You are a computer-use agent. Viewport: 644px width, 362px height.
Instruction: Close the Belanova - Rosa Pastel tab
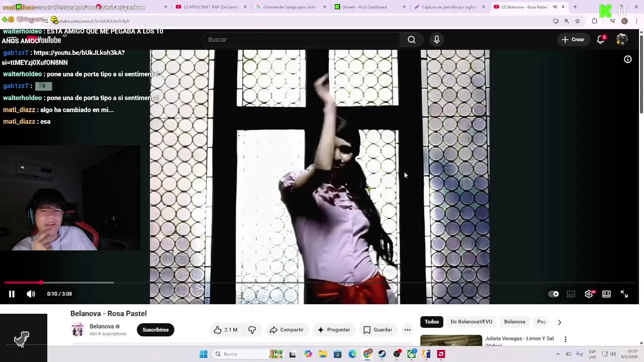tap(563, 7)
